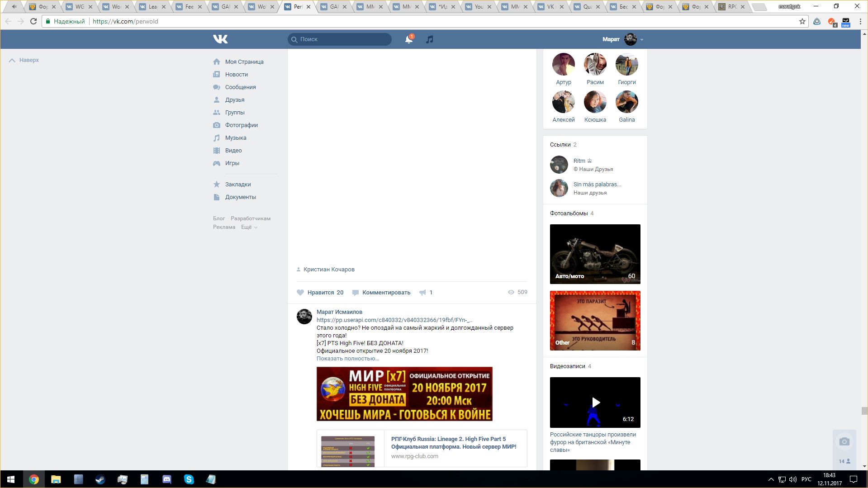Screen dimensions: 868x488
Task: Open Кристиан Кочаров profile link
Action: [x=329, y=270]
